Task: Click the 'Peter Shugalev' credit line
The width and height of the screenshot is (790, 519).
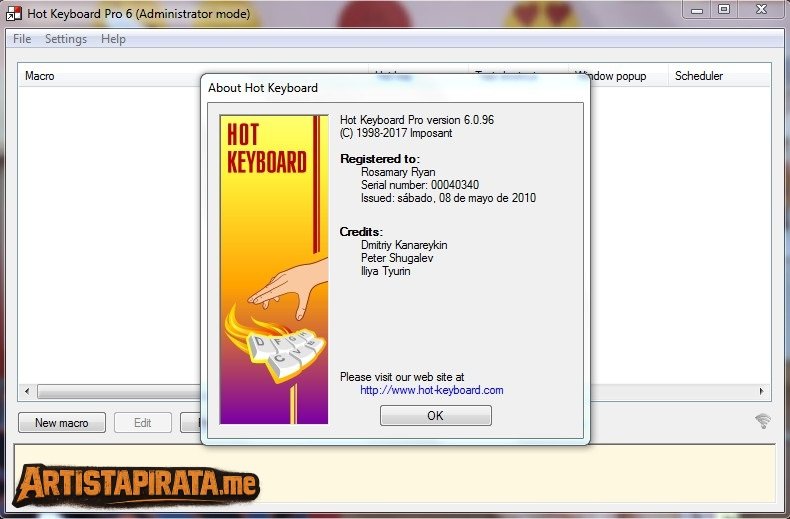Action: [397, 258]
